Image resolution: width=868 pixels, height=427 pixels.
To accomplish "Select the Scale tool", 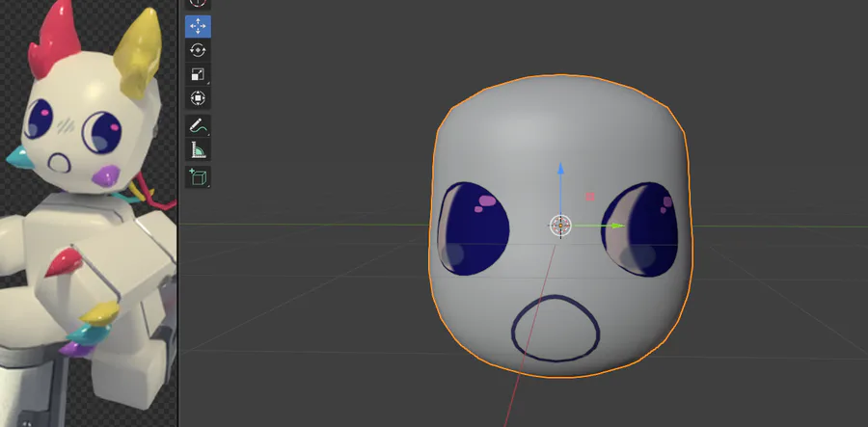I will [x=198, y=74].
